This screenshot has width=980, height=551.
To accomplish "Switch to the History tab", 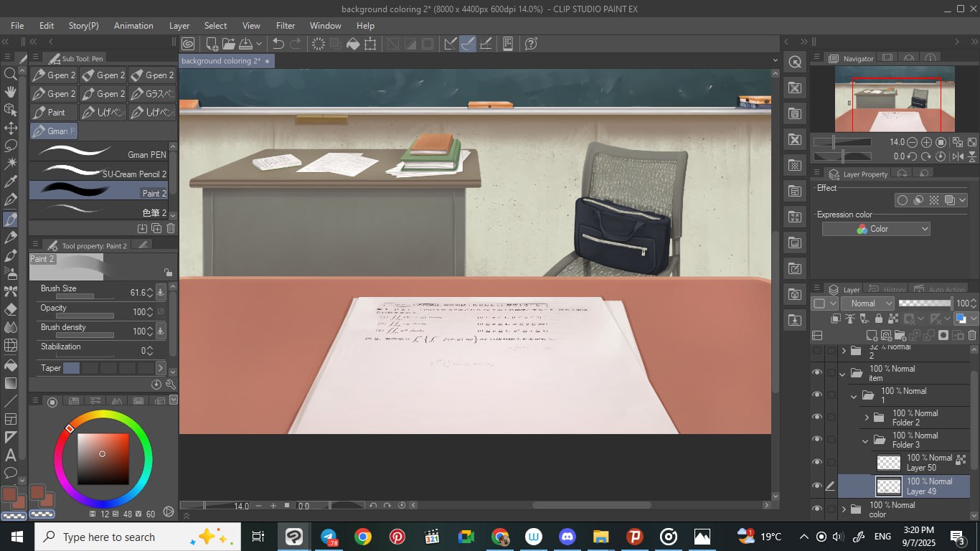I will (887, 290).
